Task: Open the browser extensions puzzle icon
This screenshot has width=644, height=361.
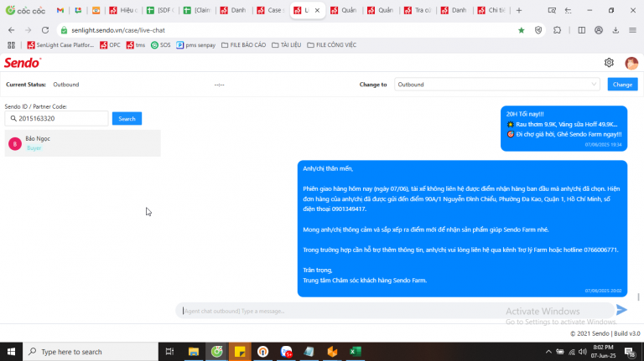Action: click(557, 30)
